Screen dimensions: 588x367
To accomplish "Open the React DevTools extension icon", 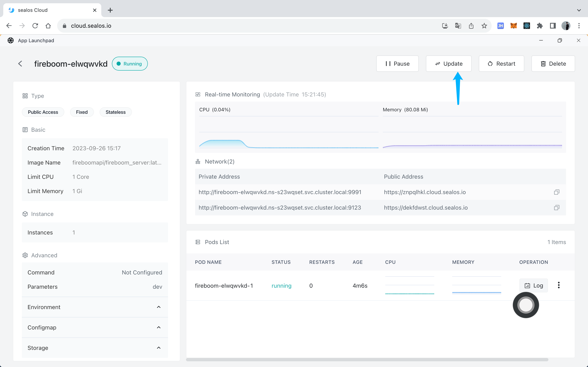I will (x=527, y=26).
